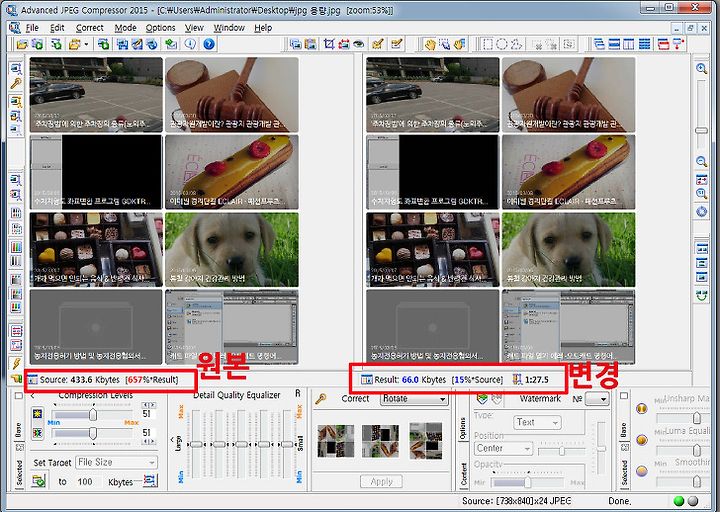Click the lightning bolt icon in left sidebar
Screen dimensions: 720x512
coord(16,364)
